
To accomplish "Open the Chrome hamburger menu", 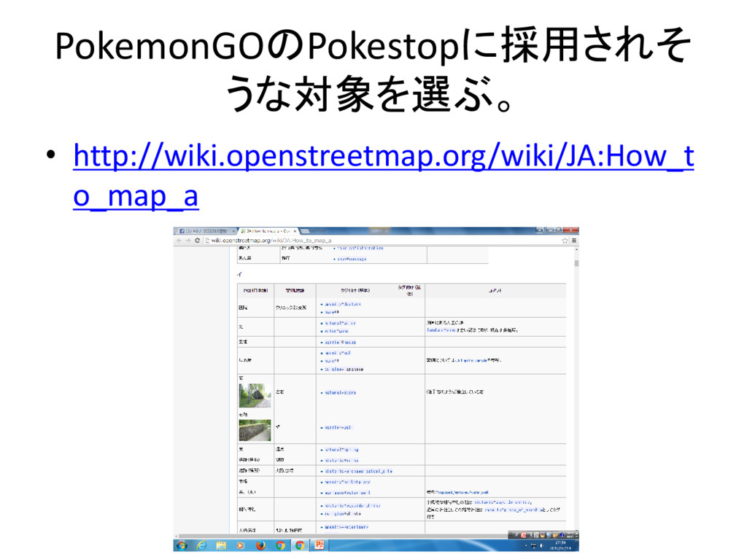I will click(573, 241).
